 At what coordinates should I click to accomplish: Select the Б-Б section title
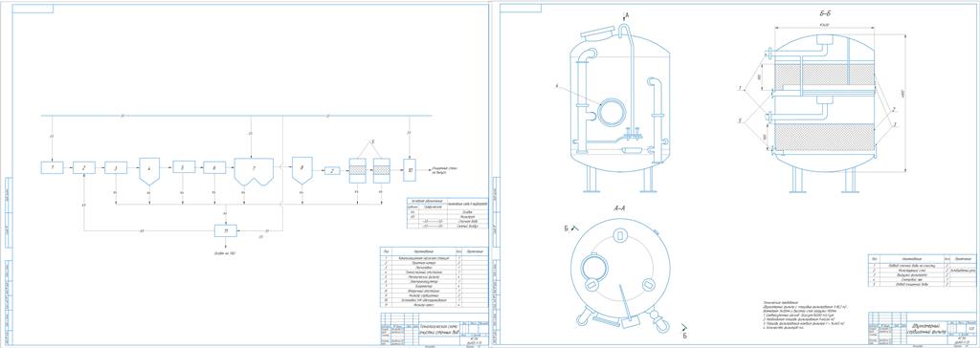[x=824, y=12]
